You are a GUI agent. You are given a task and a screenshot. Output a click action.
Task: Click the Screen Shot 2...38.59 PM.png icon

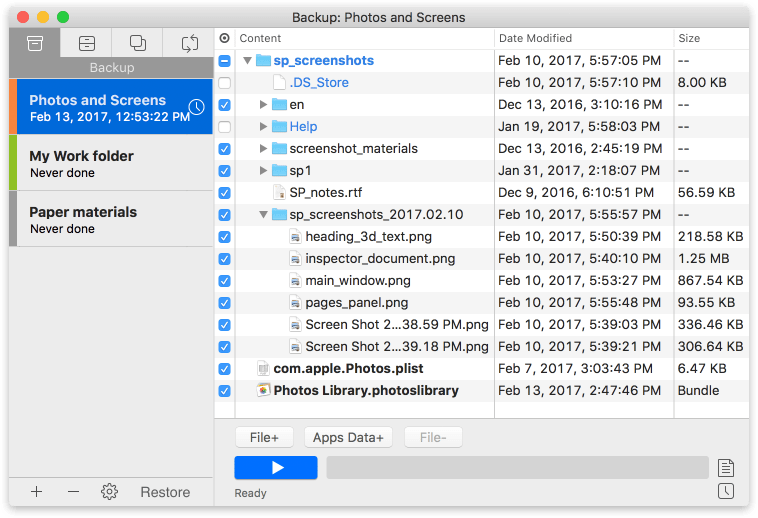pos(295,325)
